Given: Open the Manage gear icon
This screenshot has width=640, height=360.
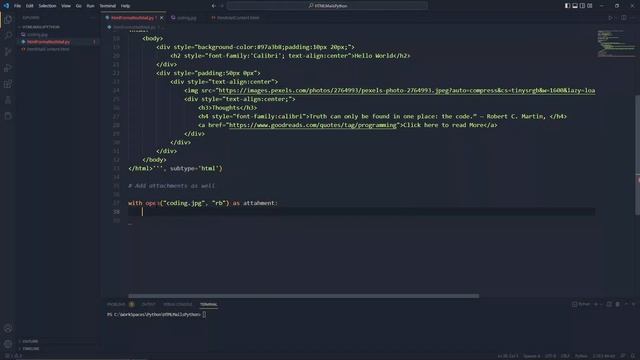Looking at the screenshot, I should 8,344.
